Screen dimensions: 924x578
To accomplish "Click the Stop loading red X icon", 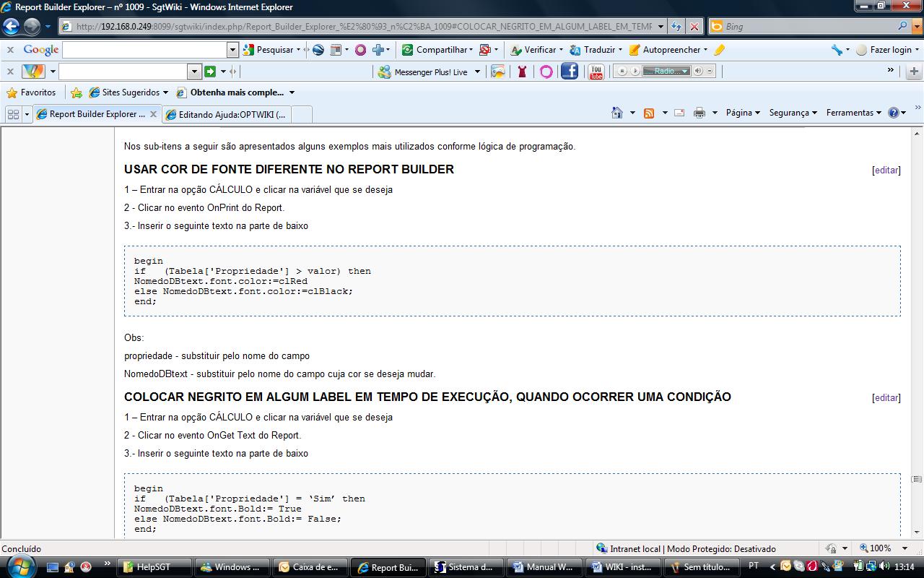I will (694, 27).
